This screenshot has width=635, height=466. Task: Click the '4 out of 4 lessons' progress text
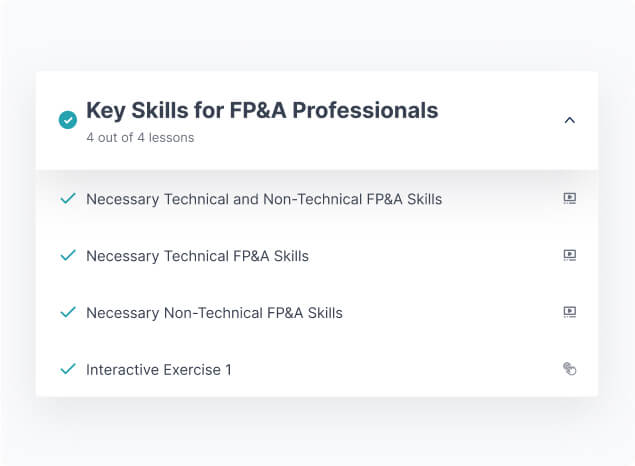140,138
